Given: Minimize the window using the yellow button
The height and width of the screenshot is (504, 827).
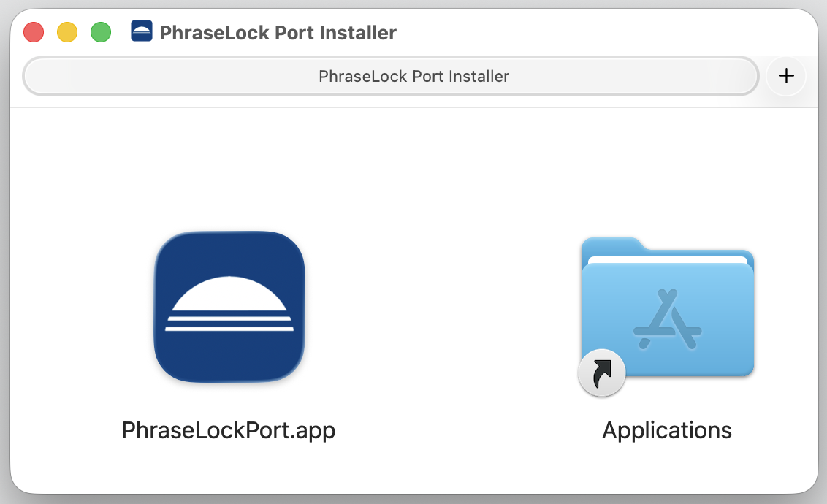Looking at the screenshot, I should 67,32.
